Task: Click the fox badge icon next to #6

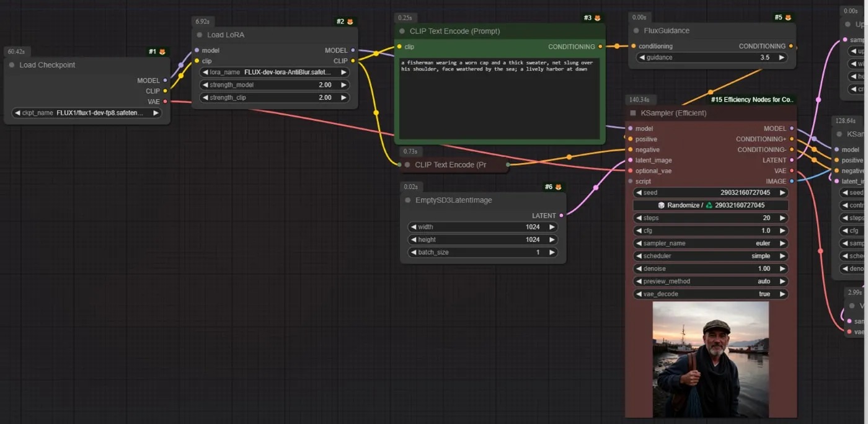Action: coord(558,187)
